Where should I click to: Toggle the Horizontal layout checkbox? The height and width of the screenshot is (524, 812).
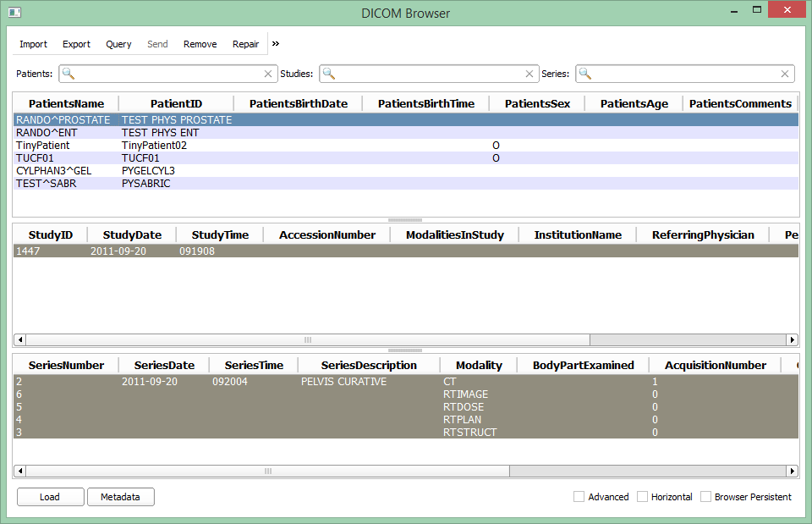(643, 497)
